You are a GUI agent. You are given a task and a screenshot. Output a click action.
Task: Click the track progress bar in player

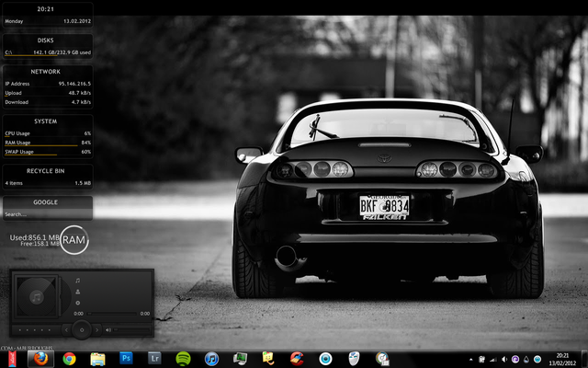coord(112,313)
